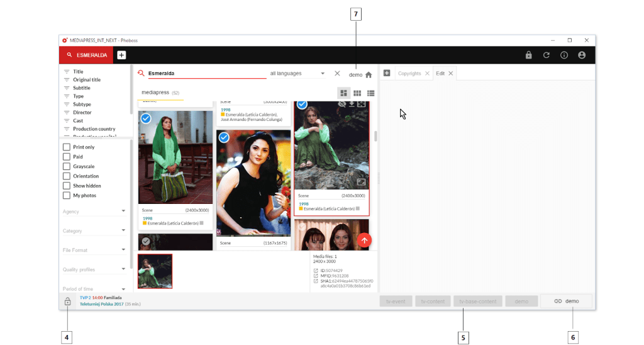Deselect the black-dress portrait checkmark

pos(224,137)
